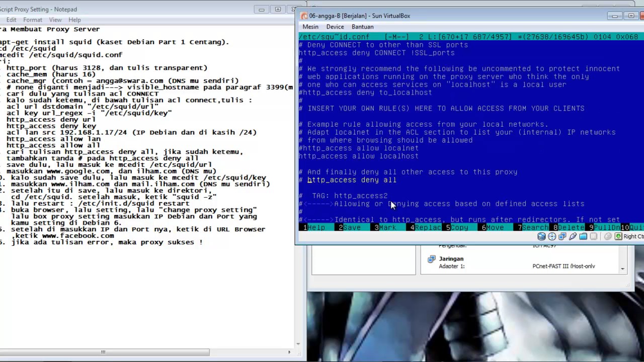The height and width of the screenshot is (362, 644).
Task: Click the VirtualBox window title bar icon
Action: [303, 16]
